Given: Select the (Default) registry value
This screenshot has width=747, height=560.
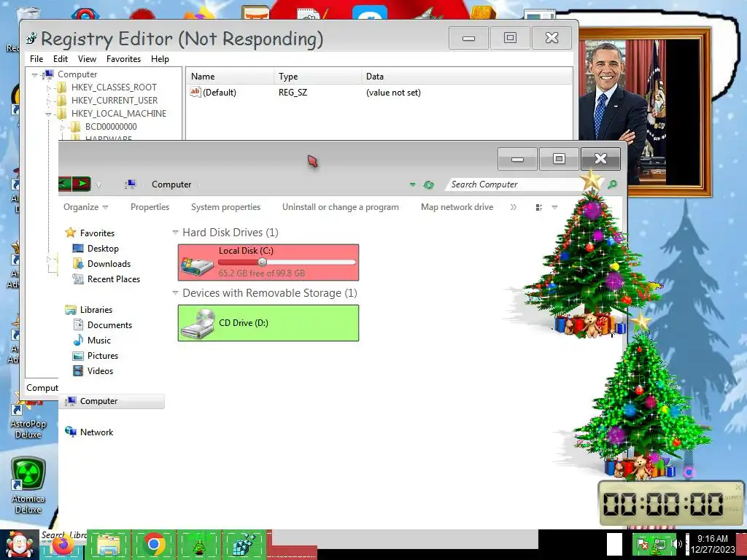Looking at the screenshot, I should click(219, 93).
